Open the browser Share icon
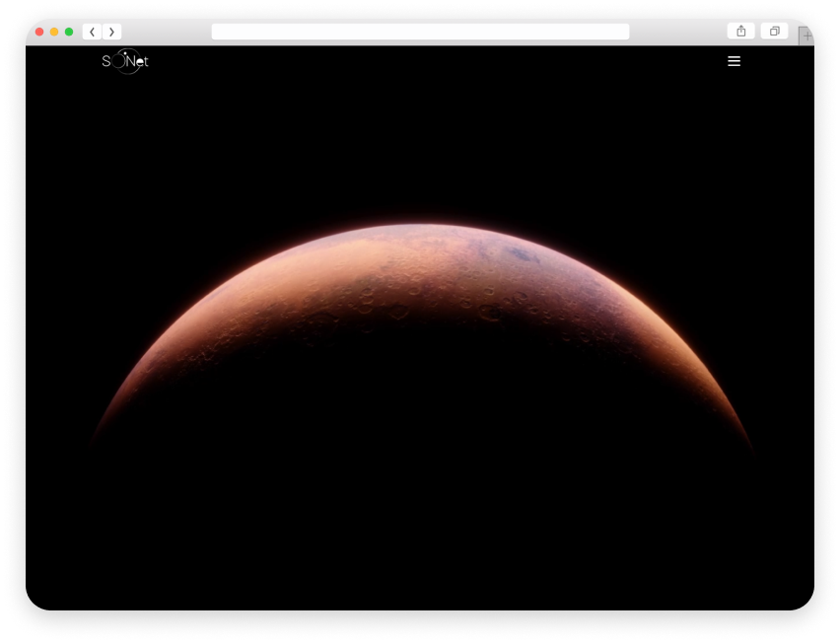This screenshot has height=643, width=840. click(x=740, y=32)
